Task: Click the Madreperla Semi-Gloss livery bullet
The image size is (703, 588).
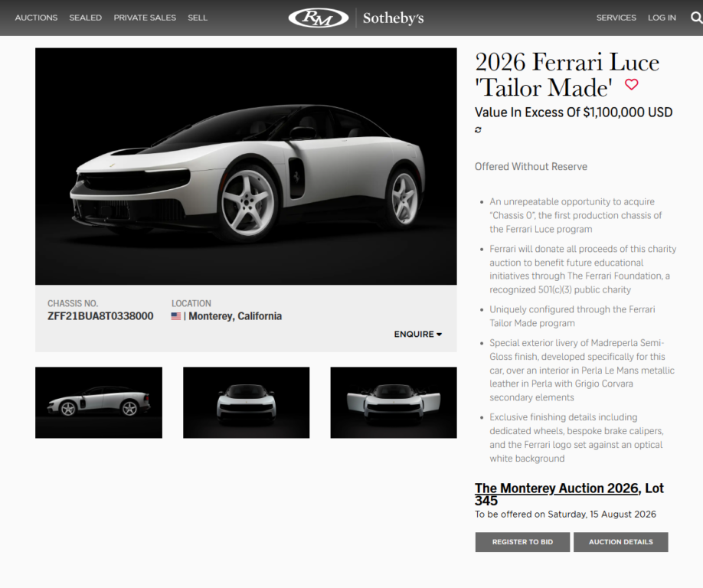Action: click(582, 371)
